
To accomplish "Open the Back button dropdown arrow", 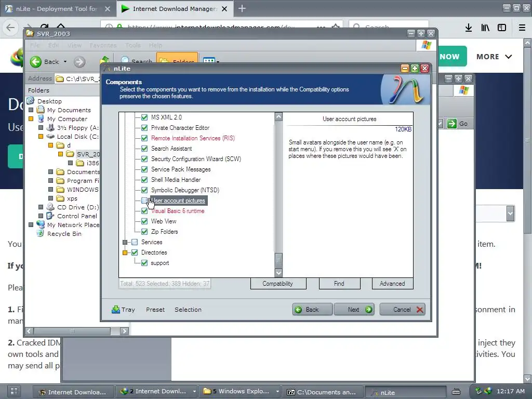I will 65,62.
